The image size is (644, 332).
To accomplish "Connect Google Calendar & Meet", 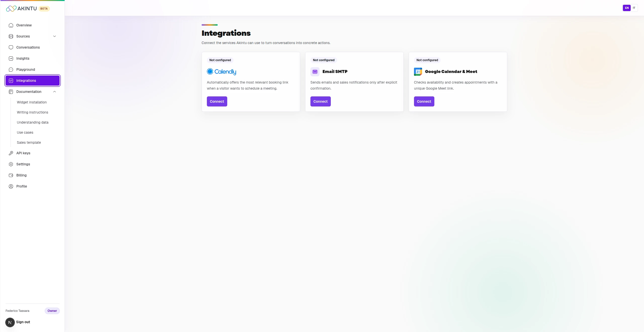I will (424, 101).
